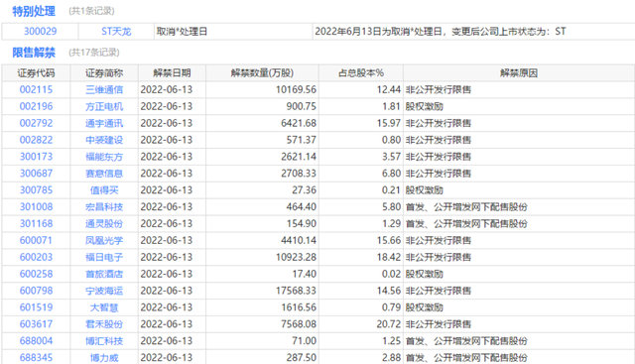Click code 600203 link

pos(36,257)
